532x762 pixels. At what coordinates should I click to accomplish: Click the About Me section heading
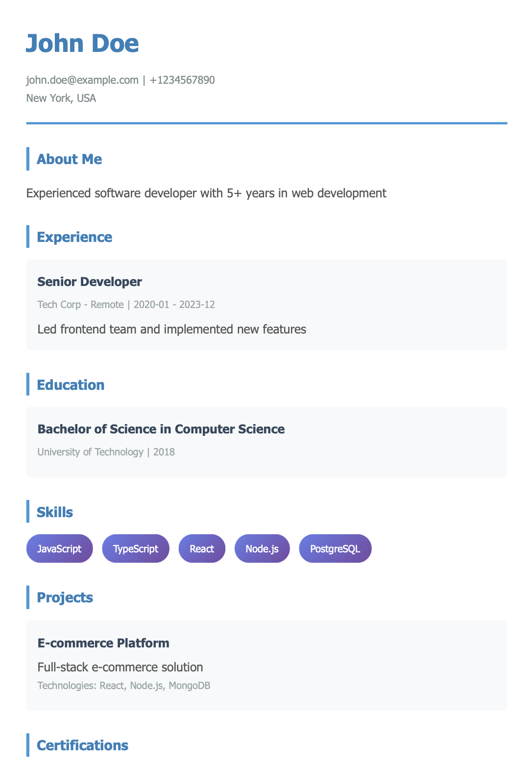70,159
